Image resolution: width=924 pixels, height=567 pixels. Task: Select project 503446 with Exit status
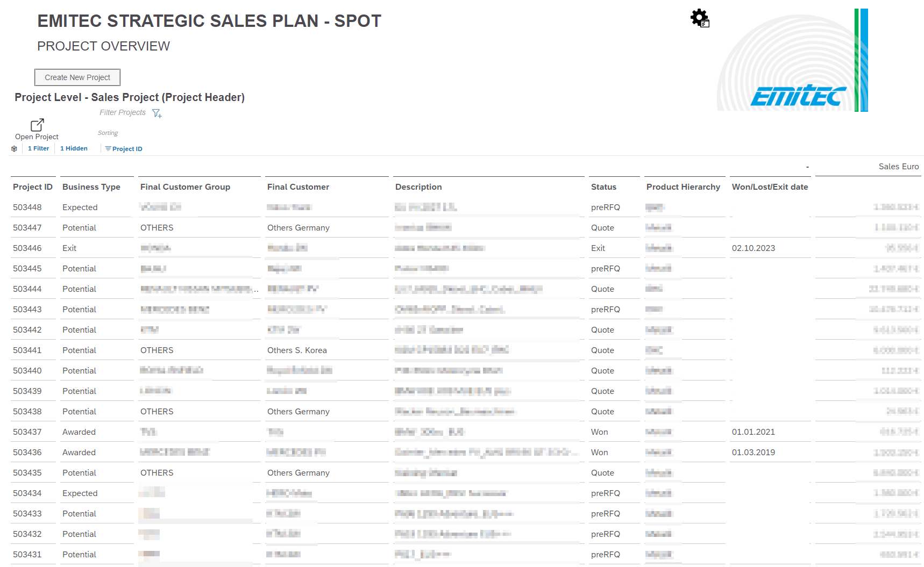[x=27, y=248]
